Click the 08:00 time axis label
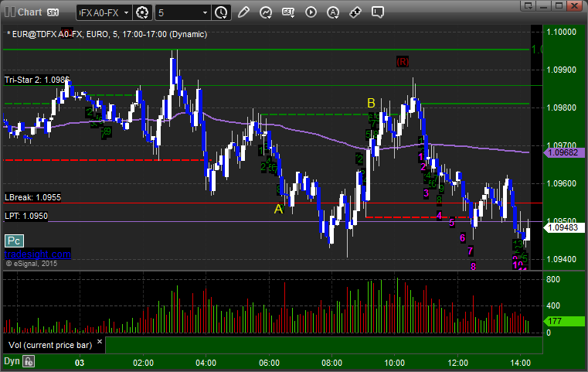The width and height of the screenshot is (588, 372). pyautogui.click(x=332, y=363)
